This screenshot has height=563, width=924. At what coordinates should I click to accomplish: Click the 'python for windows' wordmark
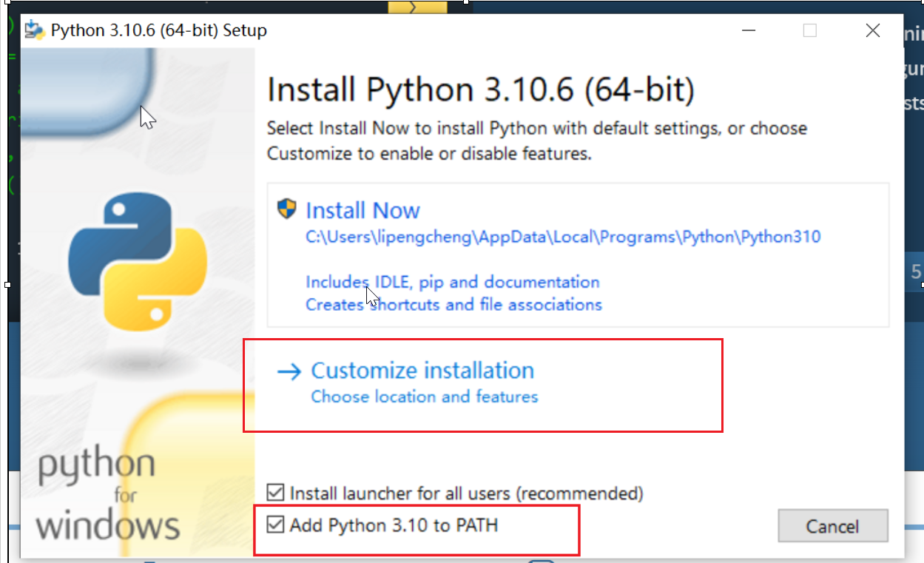(x=108, y=494)
